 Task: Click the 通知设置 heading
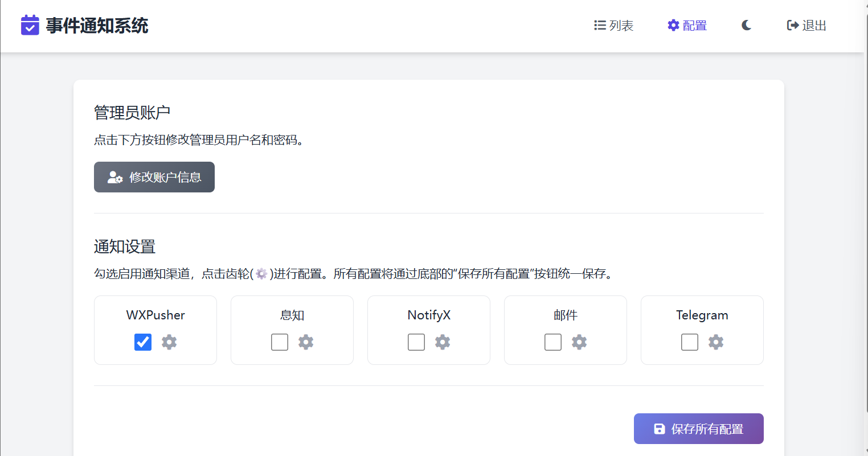tap(125, 247)
